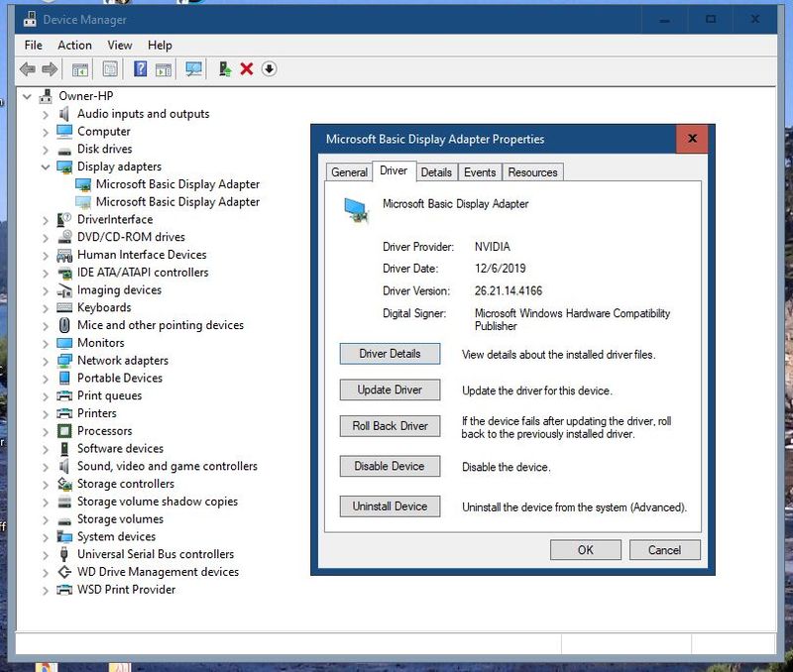
Task: Select first Microsoft Basic Display Adapter entry
Action: click(x=177, y=184)
